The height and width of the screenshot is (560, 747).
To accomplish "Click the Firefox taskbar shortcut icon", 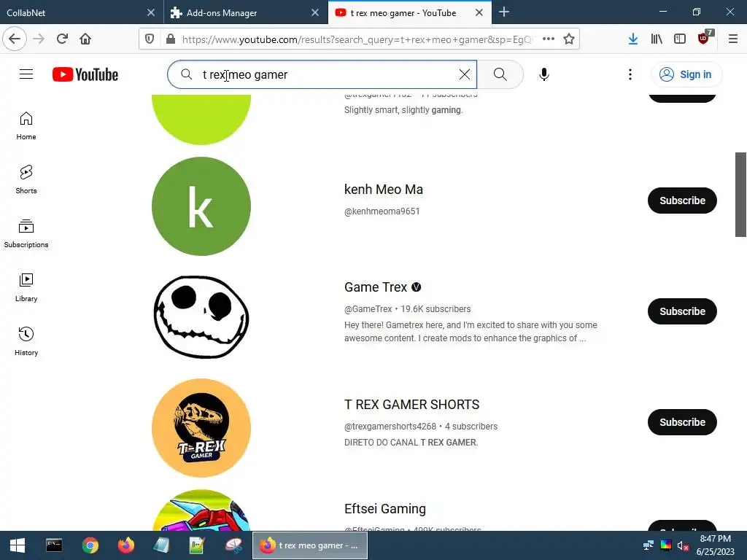I will point(125,545).
